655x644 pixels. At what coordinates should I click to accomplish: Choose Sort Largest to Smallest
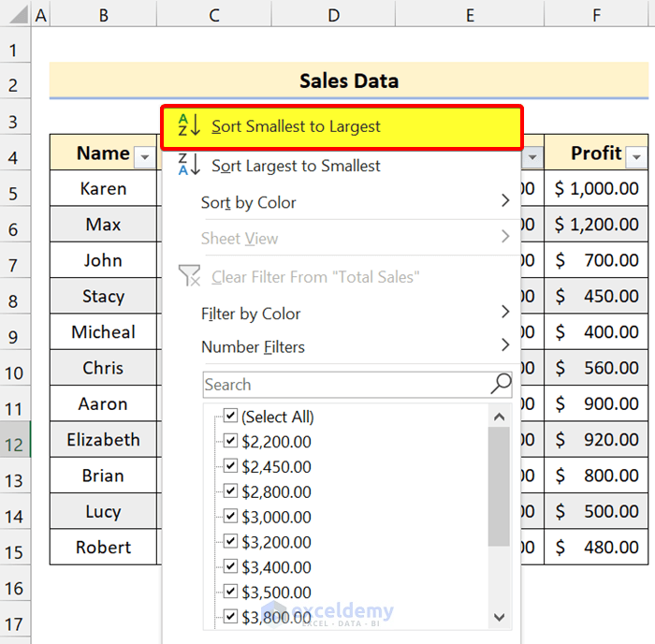(296, 166)
